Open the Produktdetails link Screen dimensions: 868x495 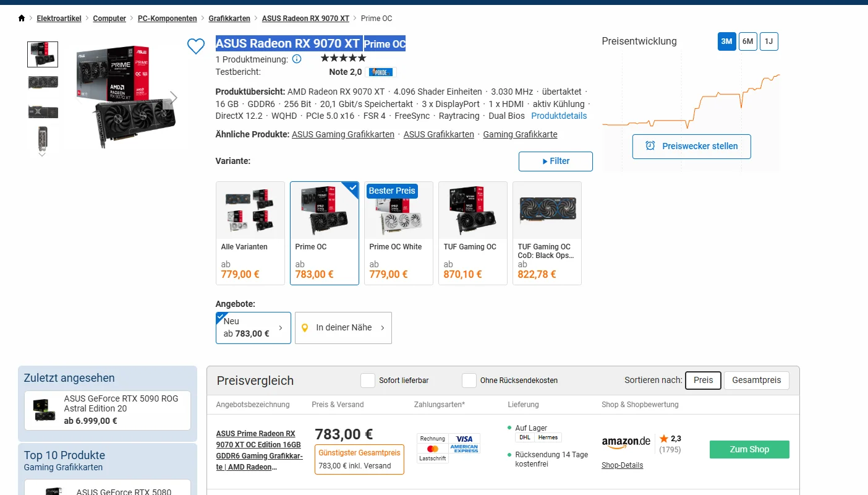point(559,116)
